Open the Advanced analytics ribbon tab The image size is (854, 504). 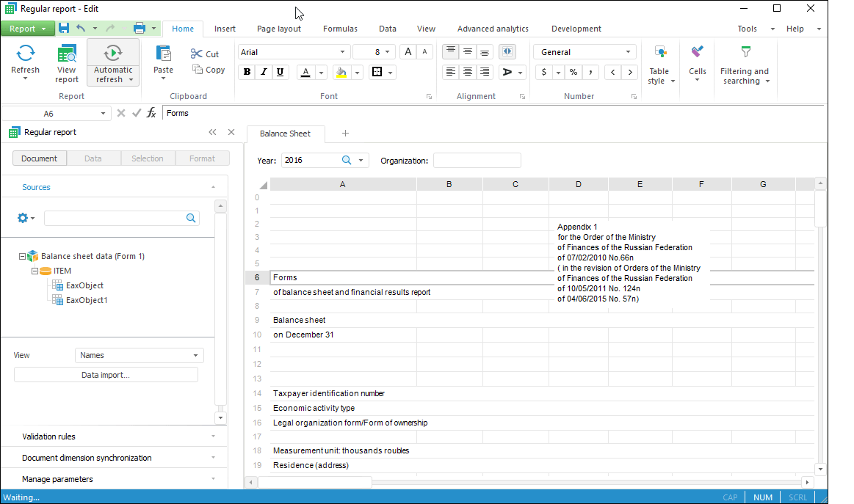pyautogui.click(x=493, y=29)
